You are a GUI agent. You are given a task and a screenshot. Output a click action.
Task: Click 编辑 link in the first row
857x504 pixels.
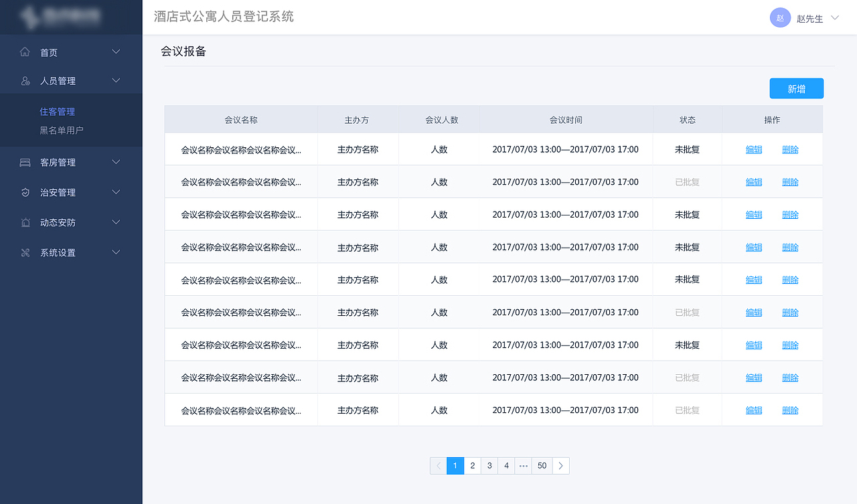pyautogui.click(x=754, y=150)
